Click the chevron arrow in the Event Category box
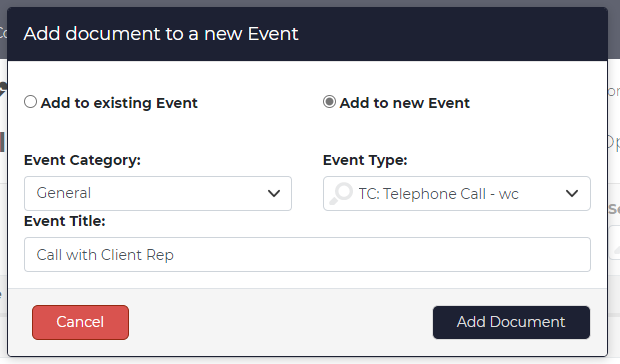Screen dimensions: 620x364 (x=274, y=193)
